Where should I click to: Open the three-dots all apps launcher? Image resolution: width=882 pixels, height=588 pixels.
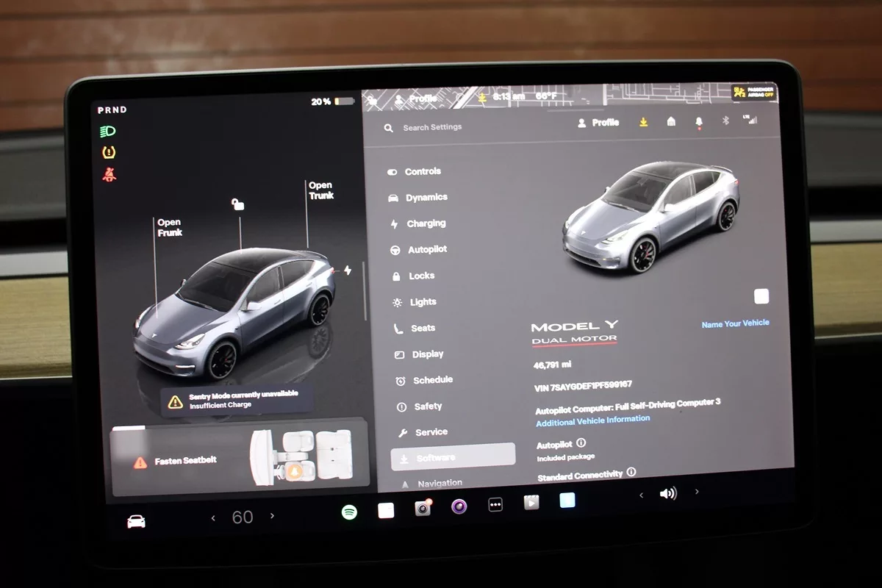pos(495,505)
